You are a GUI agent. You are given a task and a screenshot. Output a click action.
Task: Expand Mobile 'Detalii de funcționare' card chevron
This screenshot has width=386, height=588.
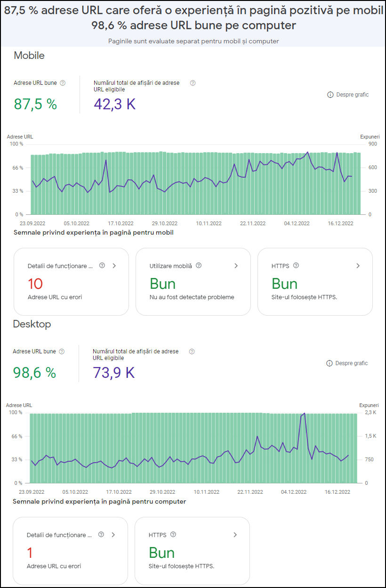[114, 266]
